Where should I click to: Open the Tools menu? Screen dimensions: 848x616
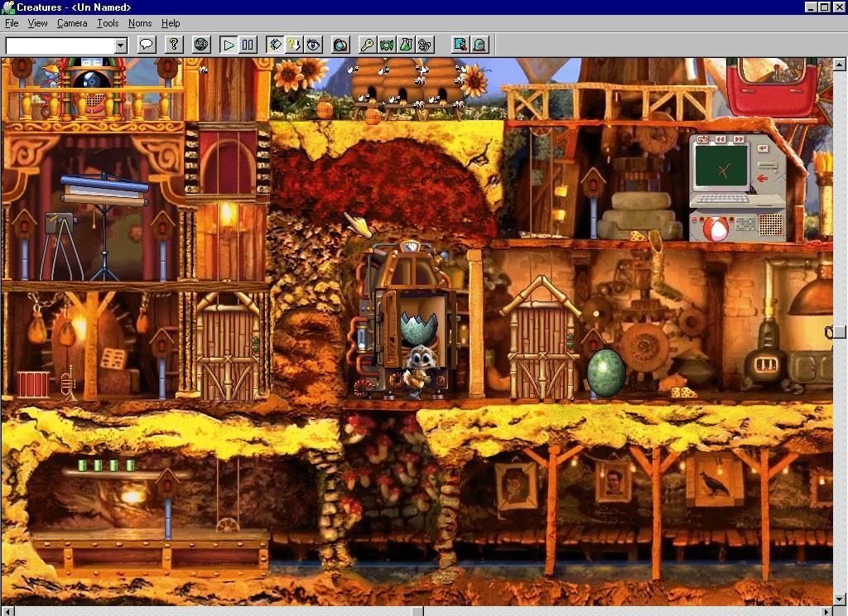(x=108, y=23)
